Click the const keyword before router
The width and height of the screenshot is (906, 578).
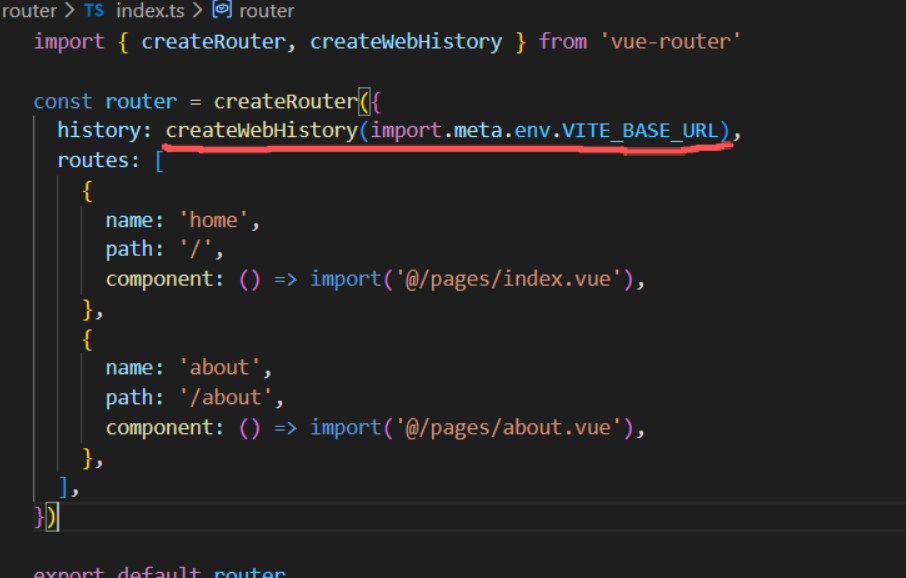tap(63, 102)
